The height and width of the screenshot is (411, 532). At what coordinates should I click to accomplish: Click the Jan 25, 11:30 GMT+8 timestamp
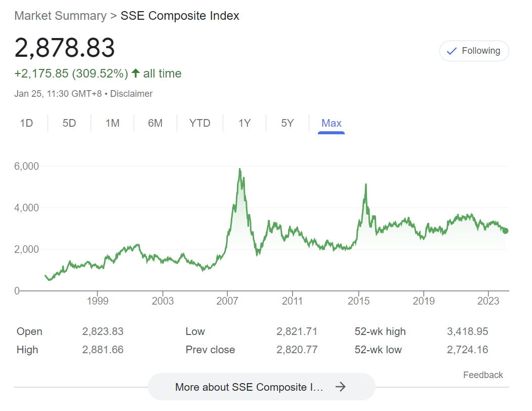58,94
